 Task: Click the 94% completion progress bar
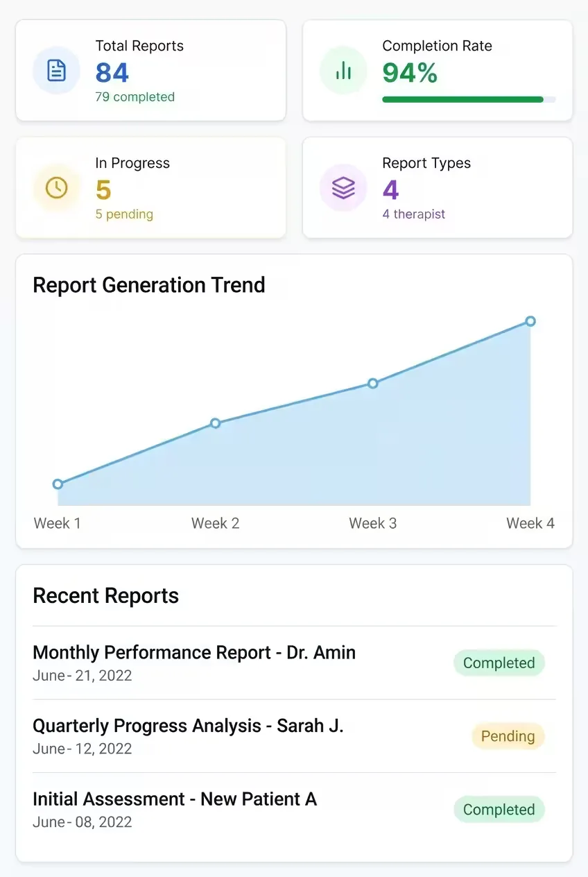pos(469,99)
